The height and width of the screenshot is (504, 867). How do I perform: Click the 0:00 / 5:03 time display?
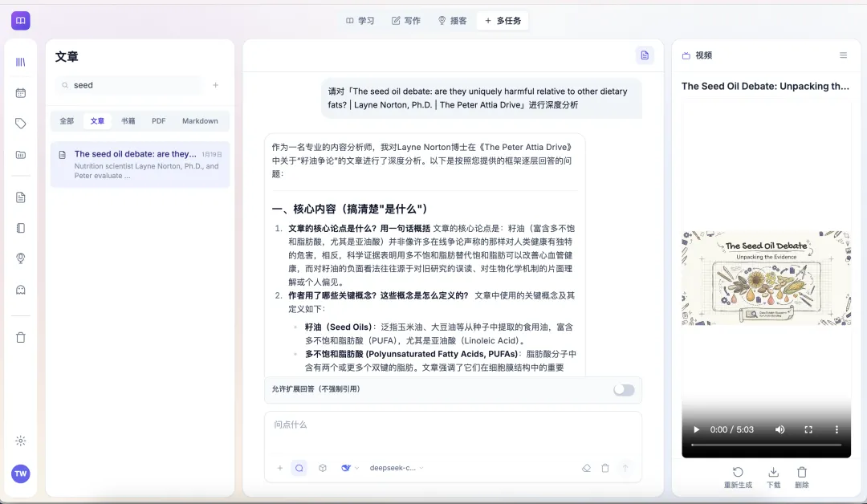click(x=731, y=429)
